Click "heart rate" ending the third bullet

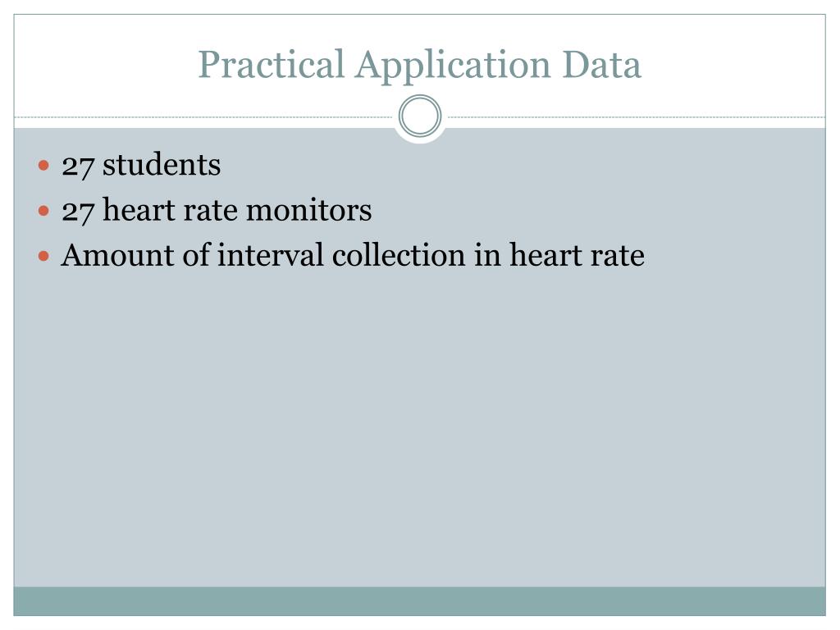click(577, 254)
